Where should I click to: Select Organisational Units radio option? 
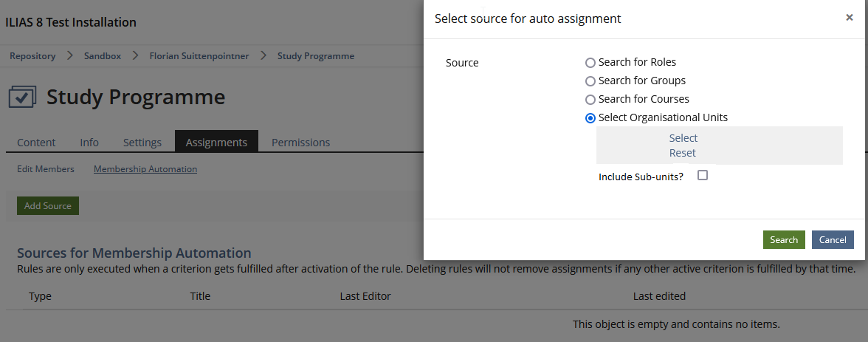(x=590, y=118)
